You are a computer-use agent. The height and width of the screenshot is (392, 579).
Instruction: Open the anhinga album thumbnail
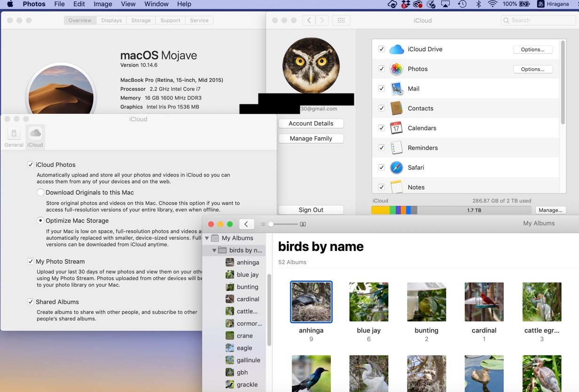coord(311,302)
